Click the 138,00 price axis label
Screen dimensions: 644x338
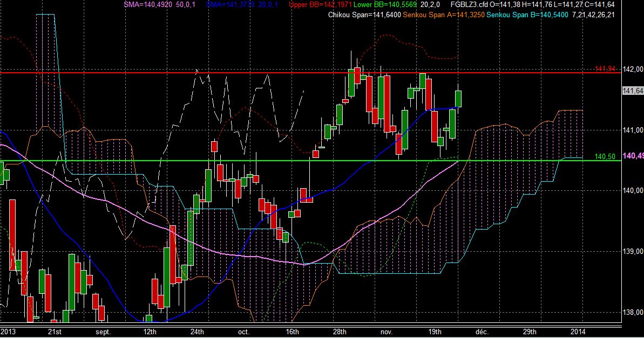(x=633, y=312)
